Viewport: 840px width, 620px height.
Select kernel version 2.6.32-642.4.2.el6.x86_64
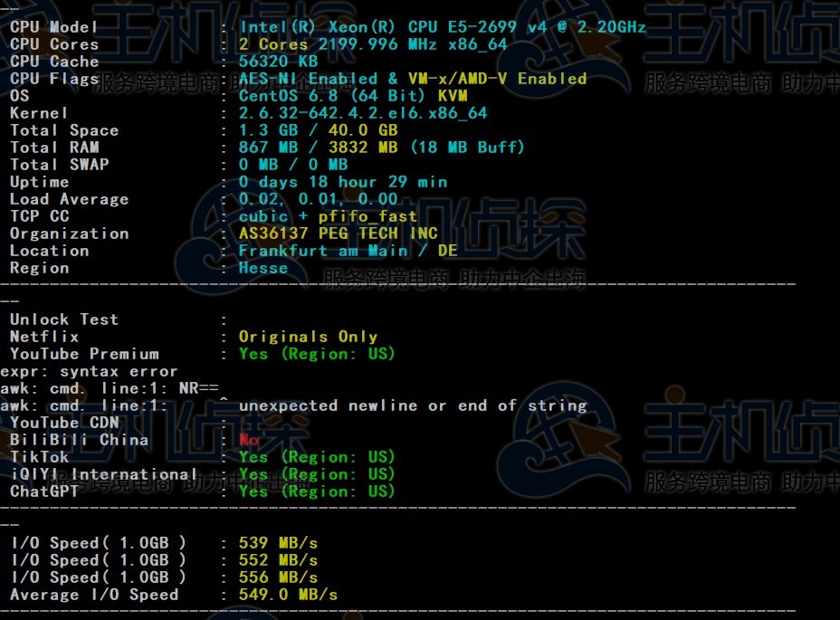(x=363, y=112)
